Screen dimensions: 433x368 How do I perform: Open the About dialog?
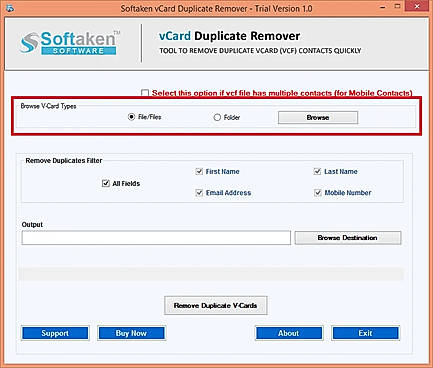289,333
